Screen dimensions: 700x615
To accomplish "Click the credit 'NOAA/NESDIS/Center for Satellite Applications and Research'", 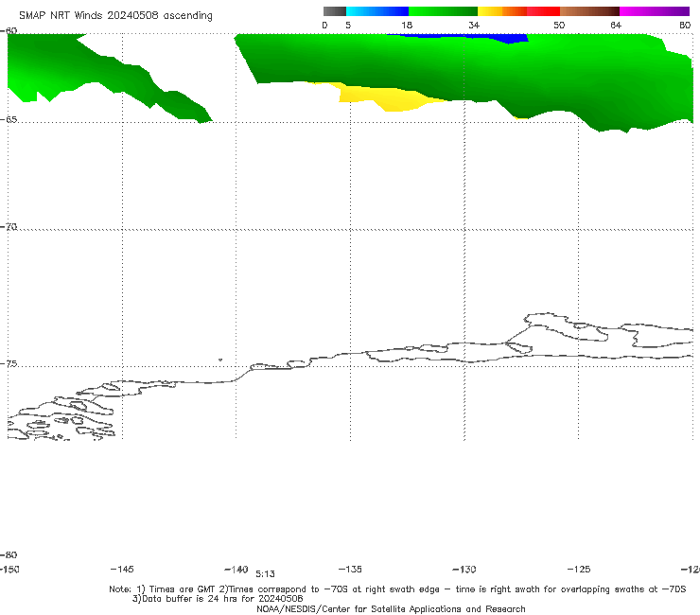I will coord(391,609).
